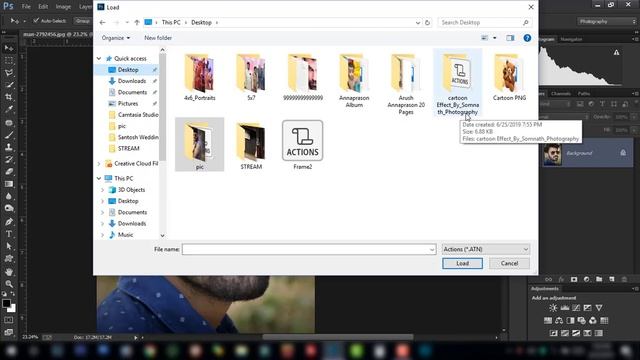Click the Search Desktop box
Screen dimensions: 640x360
(485, 22)
